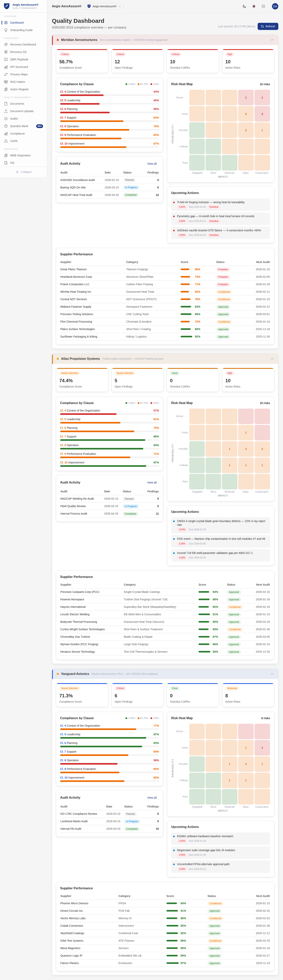Click the RACI Matrix table icon
This screenshot has width=283, height=980.
tap(6, 82)
